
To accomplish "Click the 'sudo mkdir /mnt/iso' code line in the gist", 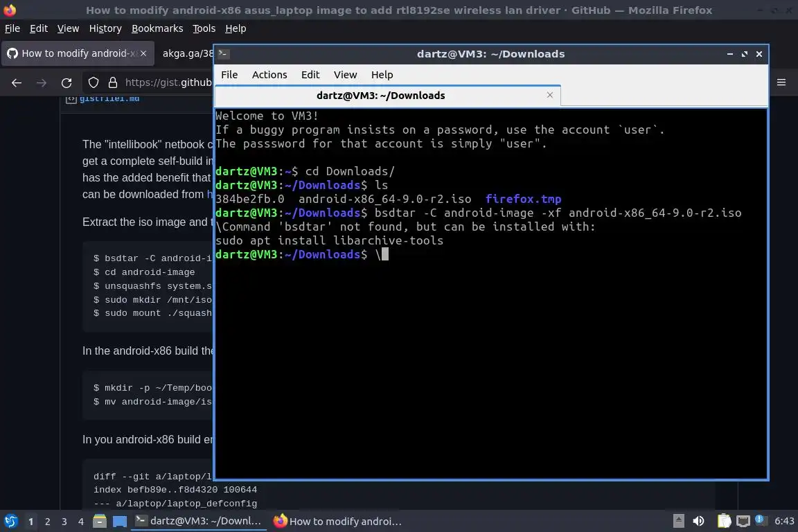I will pyautogui.click(x=152, y=300).
